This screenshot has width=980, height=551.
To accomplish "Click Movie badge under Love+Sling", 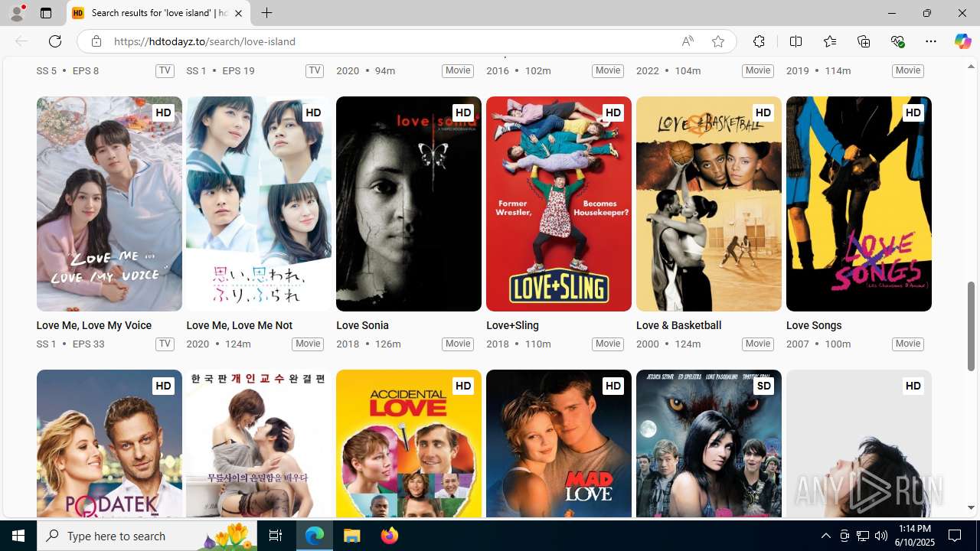I will click(608, 344).
